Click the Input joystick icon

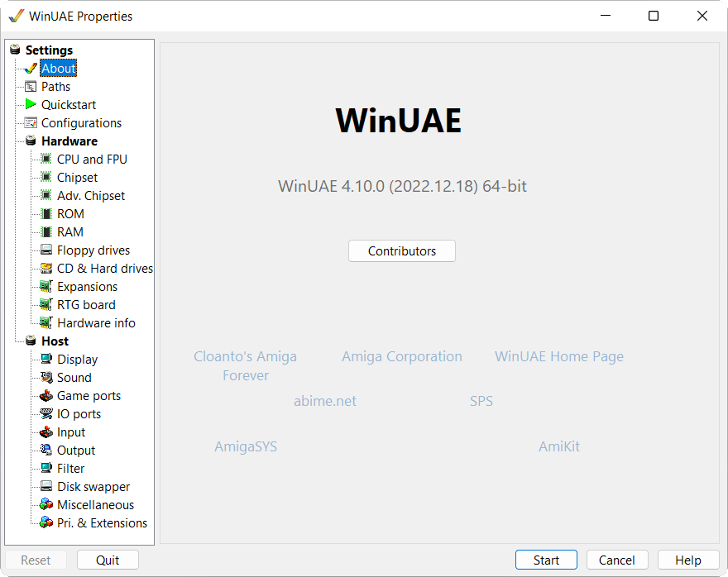click(x=46, y=432)
